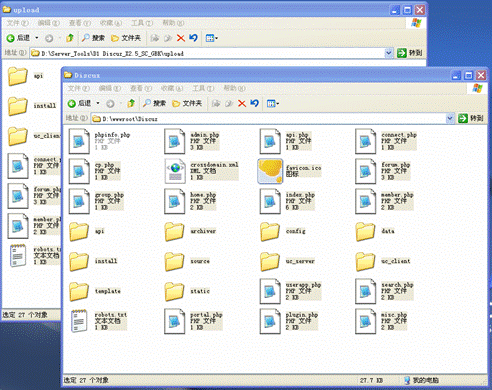Select admin.php file in Discuz window

175,141
